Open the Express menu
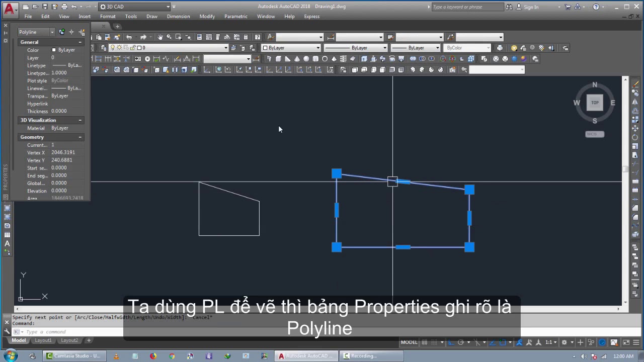Image resolution: width=644 pixels, height=362 pixels. coord(312,17)
